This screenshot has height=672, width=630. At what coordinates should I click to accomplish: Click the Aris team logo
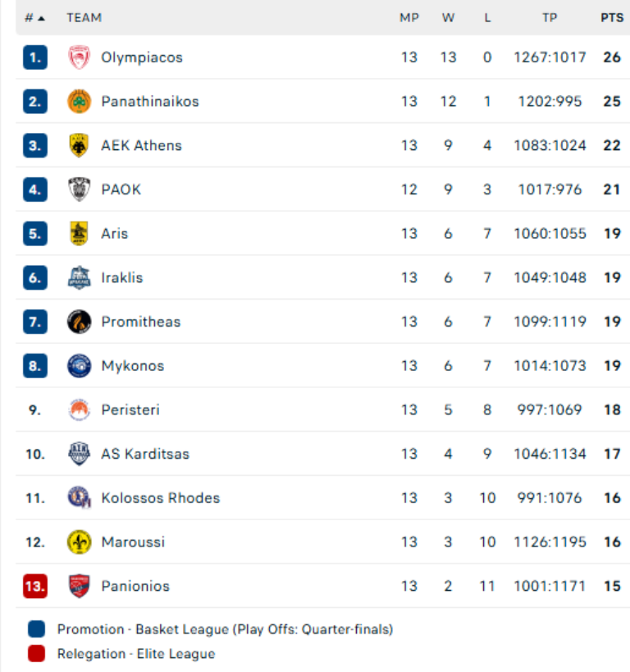pos(79,234)
